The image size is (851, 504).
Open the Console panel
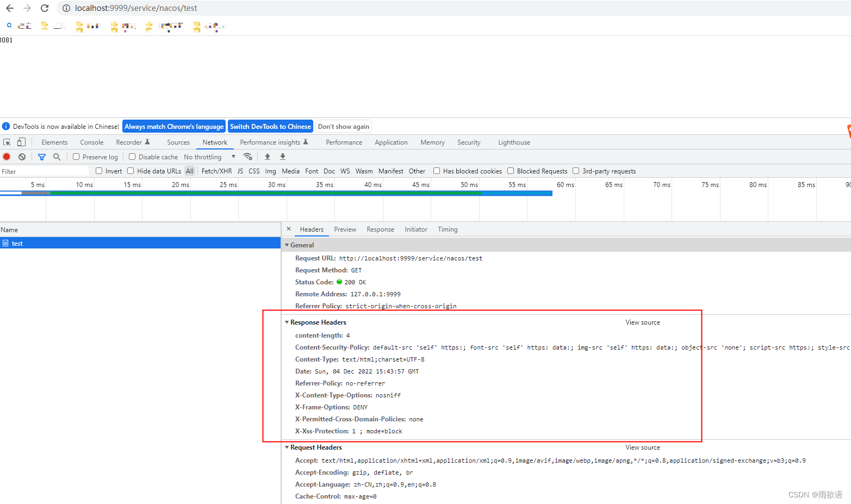[91, 142]
